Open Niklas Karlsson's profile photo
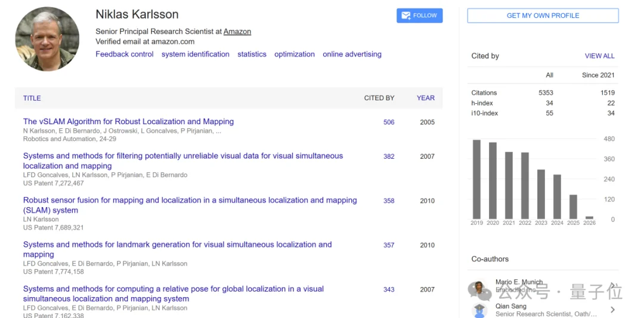This screenshot has width=644, height=318. (x=47, y=39)
